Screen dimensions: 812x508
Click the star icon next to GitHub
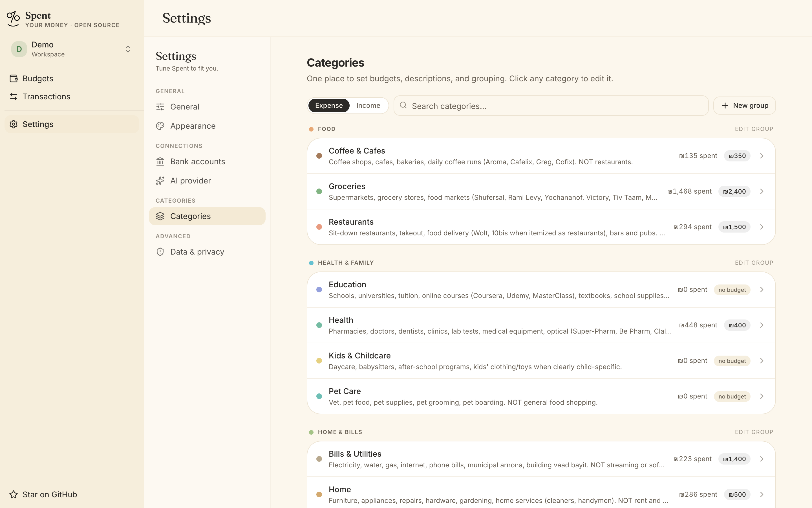pos(14,494)
